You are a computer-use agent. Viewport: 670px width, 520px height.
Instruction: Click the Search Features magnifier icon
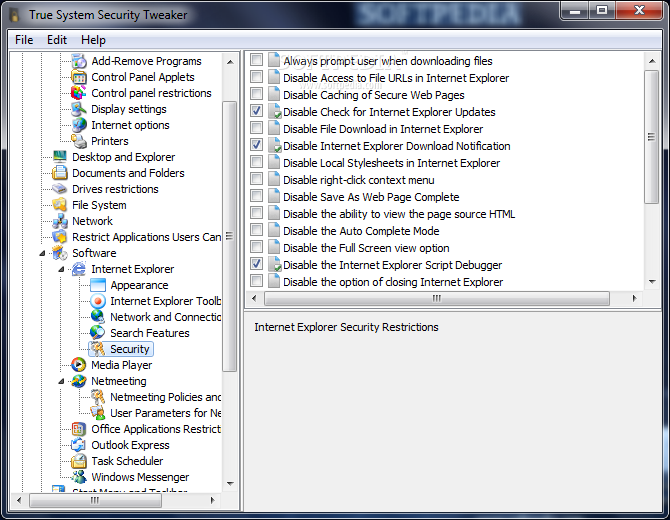[x=98, y=333]
